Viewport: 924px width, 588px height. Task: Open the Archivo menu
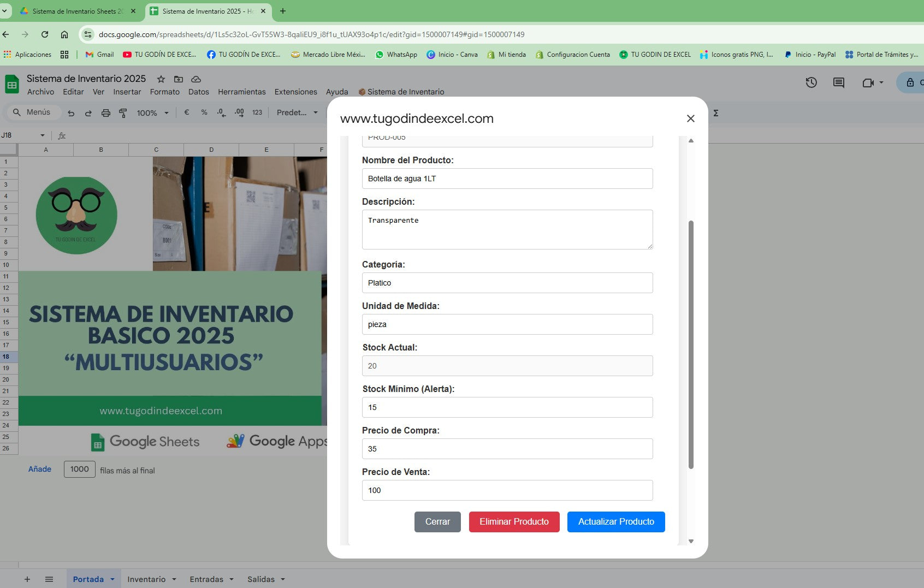coord(40,92)
